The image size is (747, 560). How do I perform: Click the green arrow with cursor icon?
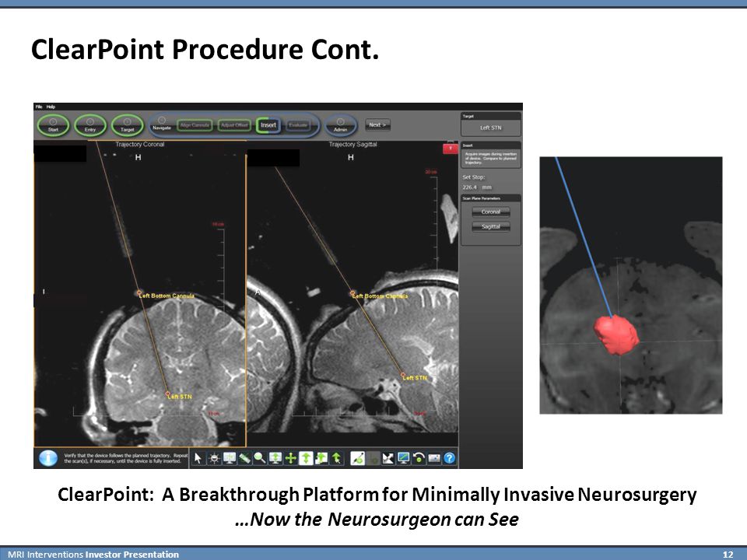[x=337, y=458]
